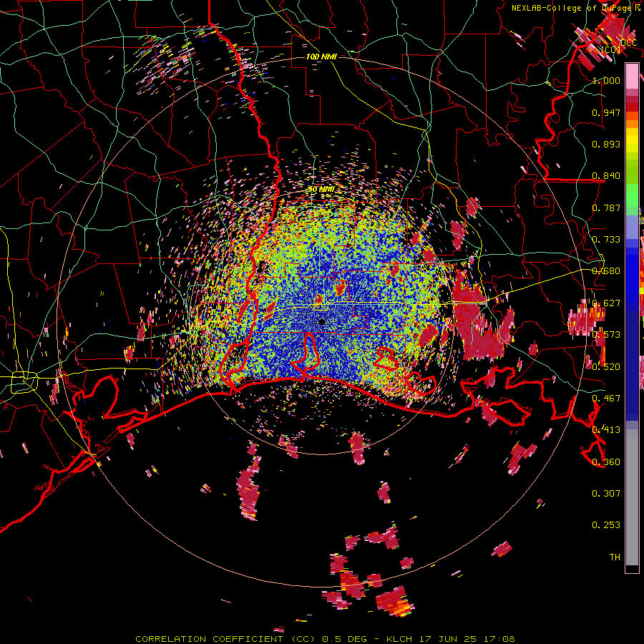Click the NEXLAB-College of DuPage label
The width and height of the screenshot is (644, 644).
click(570, 8)
